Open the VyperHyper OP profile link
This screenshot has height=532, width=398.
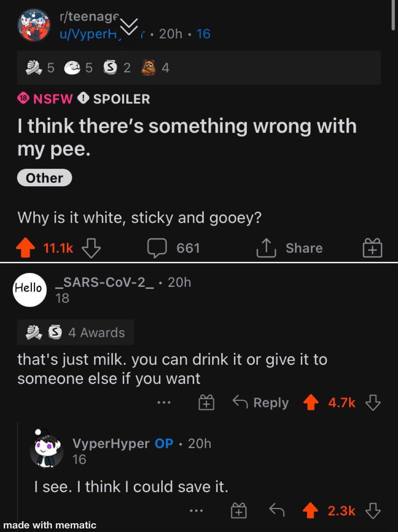(x=111, y=443)
